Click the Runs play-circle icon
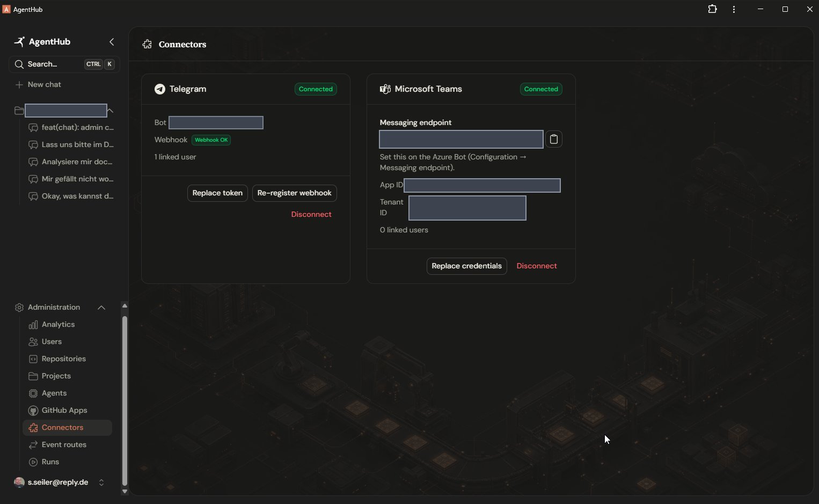The image size is (819, 504). point(33,462)
